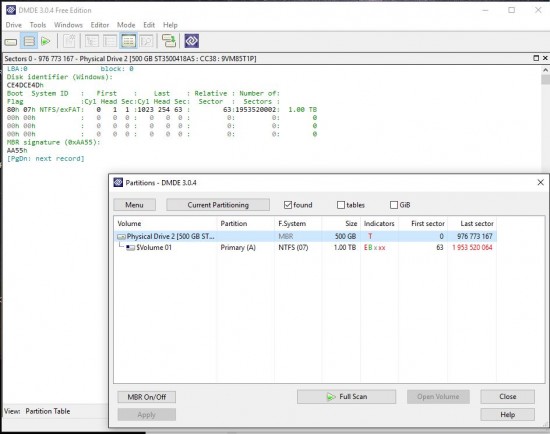Open the Partitions toolbar icon
The height and width of the screenshot is (434, 550).
(29, 41)
